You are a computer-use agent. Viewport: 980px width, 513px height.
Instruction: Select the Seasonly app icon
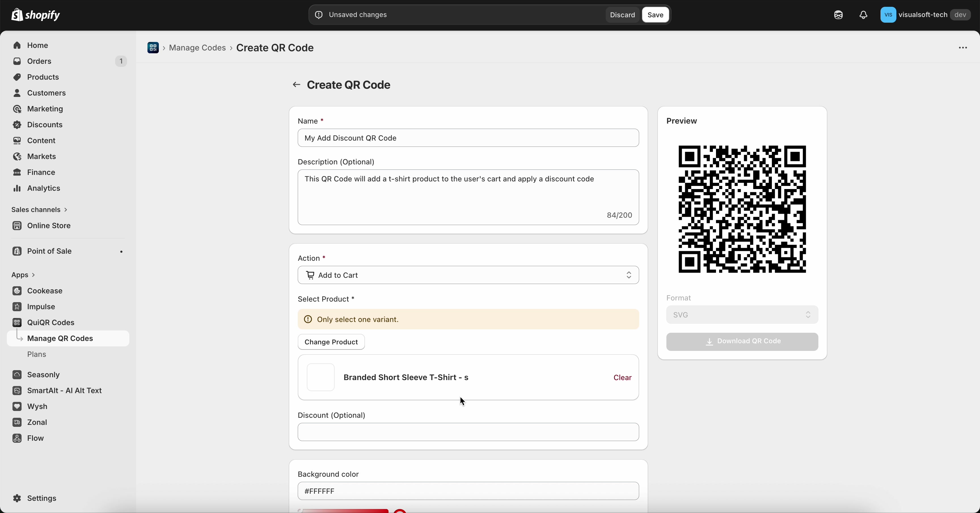(17, 375)
